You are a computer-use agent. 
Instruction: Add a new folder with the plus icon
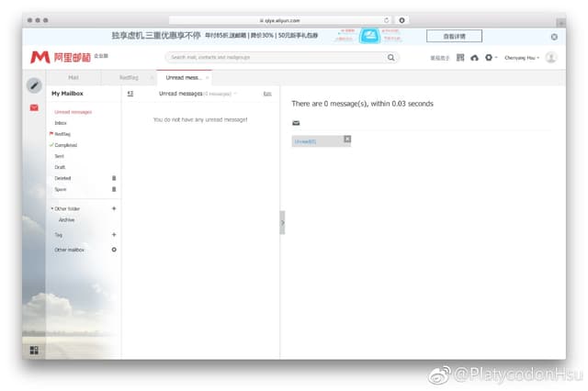(114, 208)
